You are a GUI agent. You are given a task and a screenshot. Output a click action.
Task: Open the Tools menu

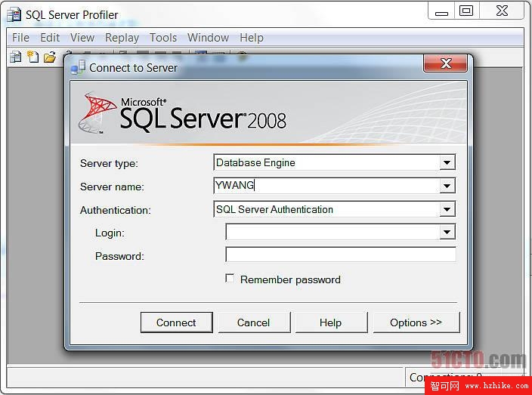pyautogui.click(x=163, y=38)
